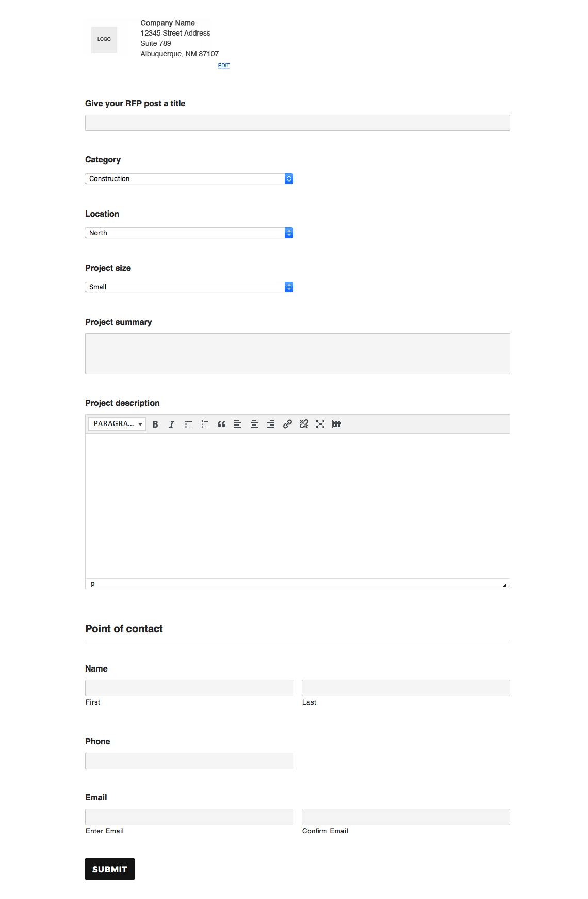Remove the link with the unlink icon
Image resolution: width=588 pixels, height=899 pixels.
point(304,424)
